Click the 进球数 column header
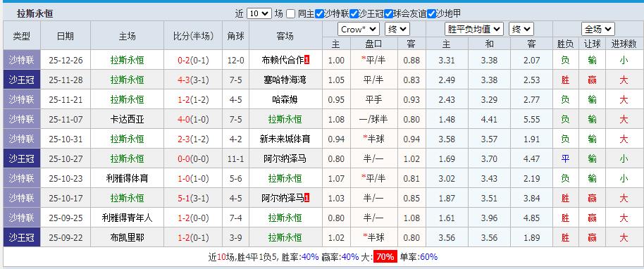Viewport: 644px width, 269px height. click(x=624, y=44)
